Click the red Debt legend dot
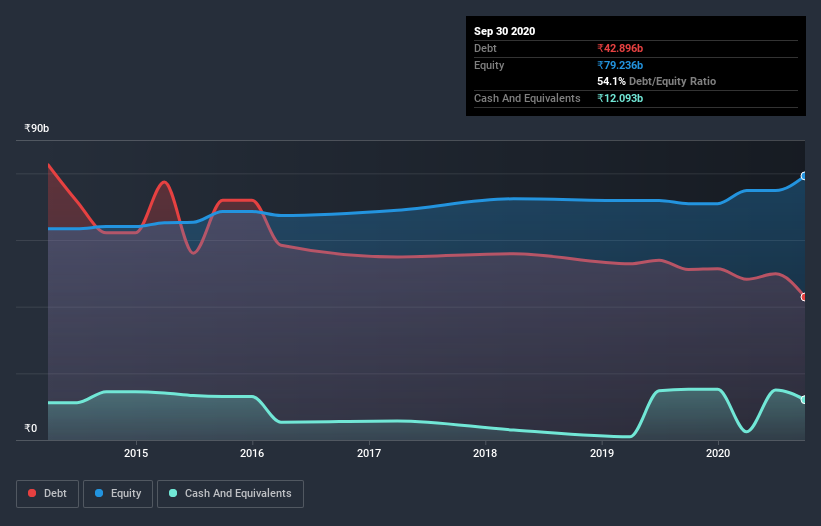 click(32, 493)
